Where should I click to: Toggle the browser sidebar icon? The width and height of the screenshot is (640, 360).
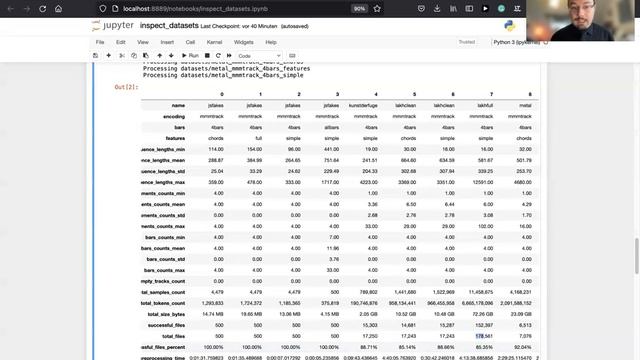pyautogui.click(x=469, y=9)
